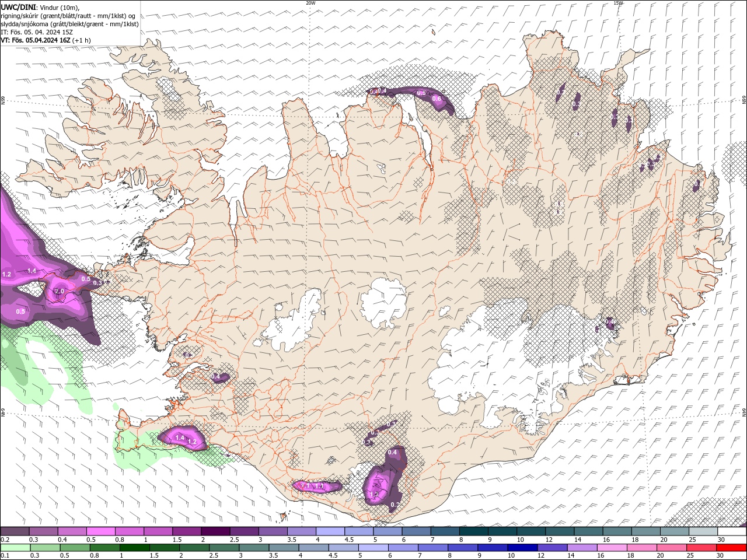Click the 'rigning/skúrir' legend description line
Image resolution: width=747 pixels, height=560 pixels.
[x=69, y=16]
